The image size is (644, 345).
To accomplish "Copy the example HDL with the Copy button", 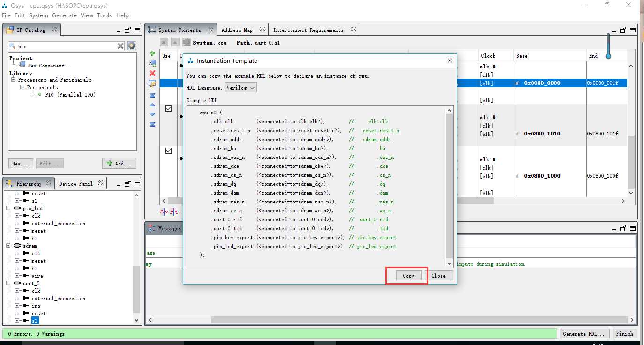I will (x=408, y=276).
